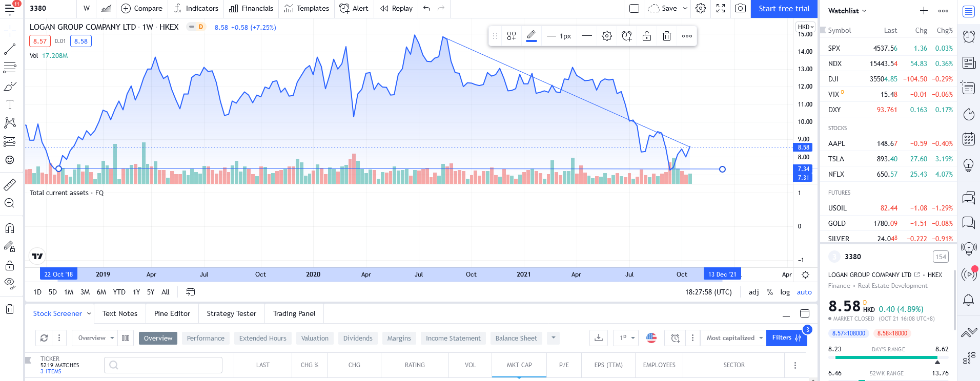Open trend line settings gear
Screen dimensions: 980x381
(x=607, y=36)
